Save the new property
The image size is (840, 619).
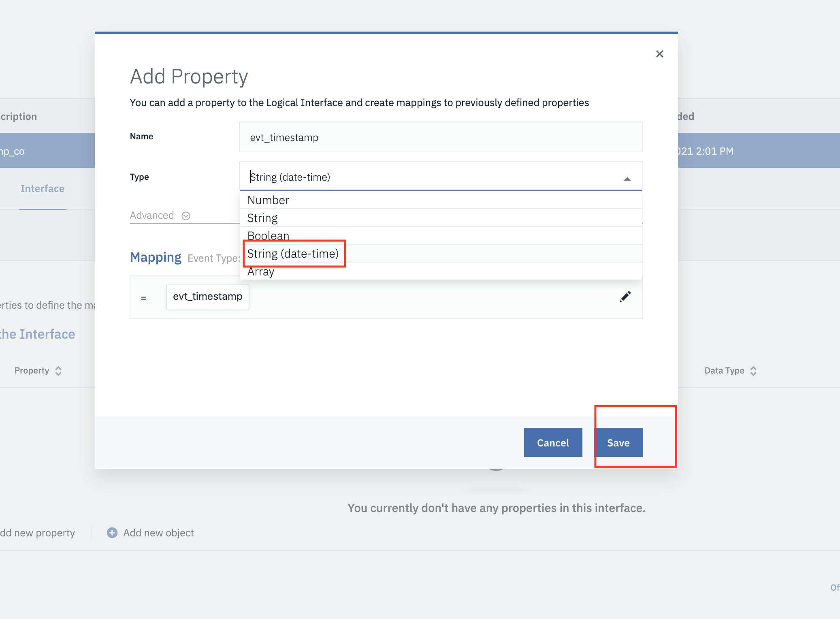tap(618, 442)
